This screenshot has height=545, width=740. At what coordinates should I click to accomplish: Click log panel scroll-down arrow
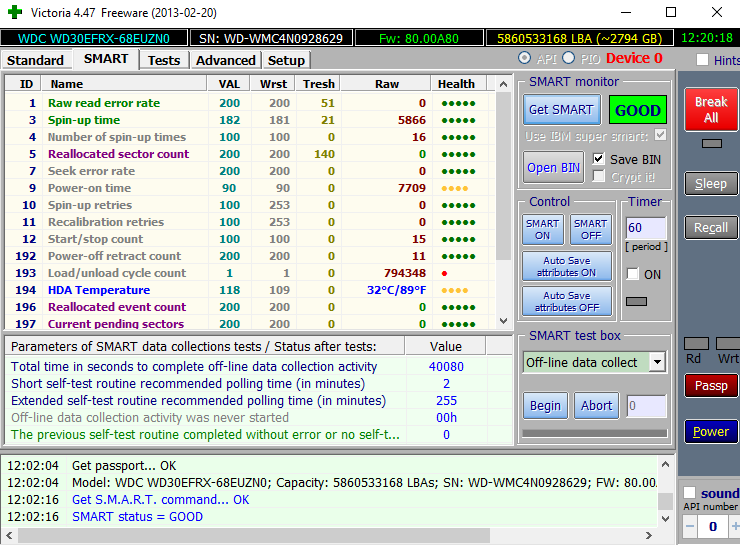click(665, 519)
